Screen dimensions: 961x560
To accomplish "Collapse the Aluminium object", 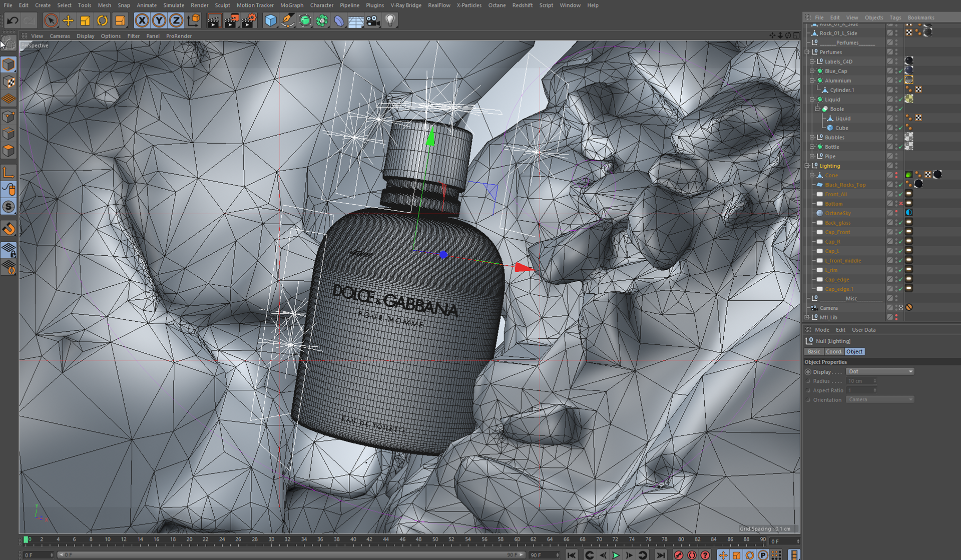I will coord(812,81).
